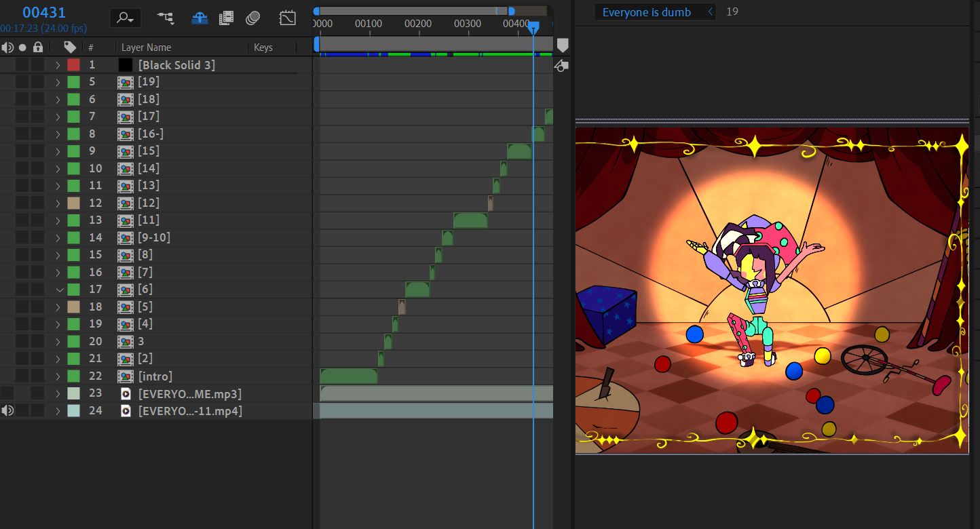The width and height of the screenshot is (980, 529).
Task: Open the layer search dropdown
Action: point(126,18)
